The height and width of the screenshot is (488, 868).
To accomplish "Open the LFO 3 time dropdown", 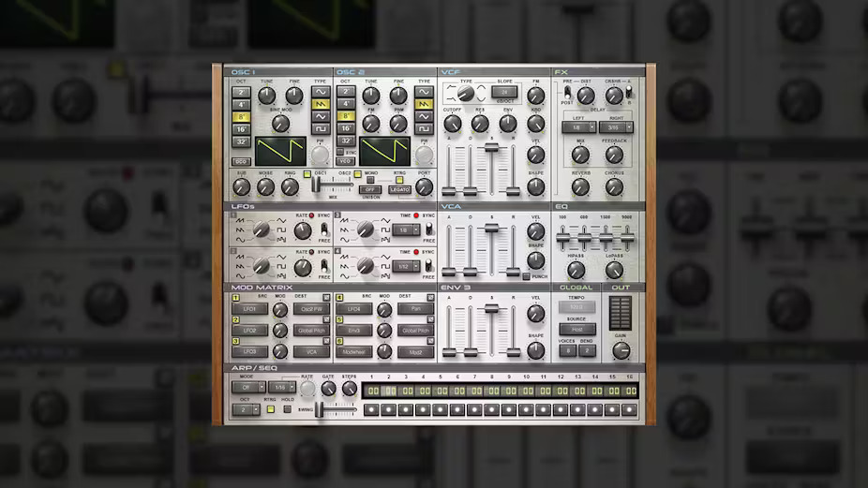I will pyautogui.click(x=404, y=229).
